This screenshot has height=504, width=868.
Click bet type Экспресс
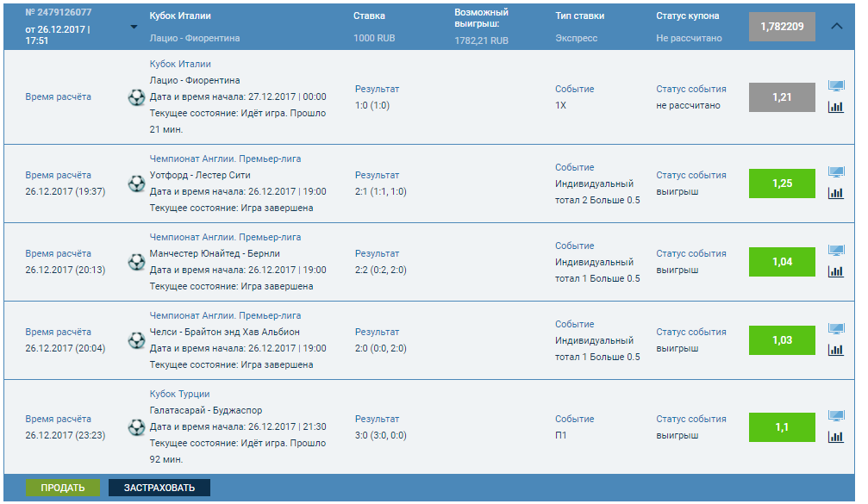click(577, 38)
